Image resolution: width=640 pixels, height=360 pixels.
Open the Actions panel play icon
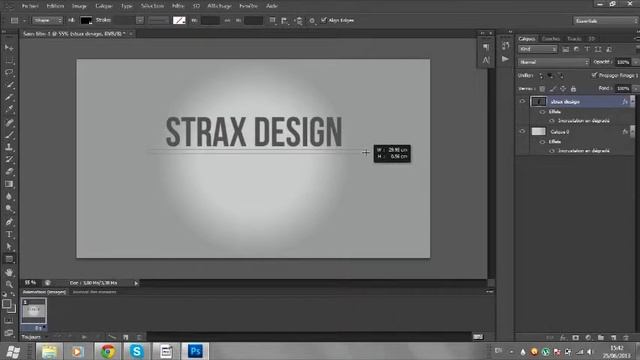coord(505,59)
